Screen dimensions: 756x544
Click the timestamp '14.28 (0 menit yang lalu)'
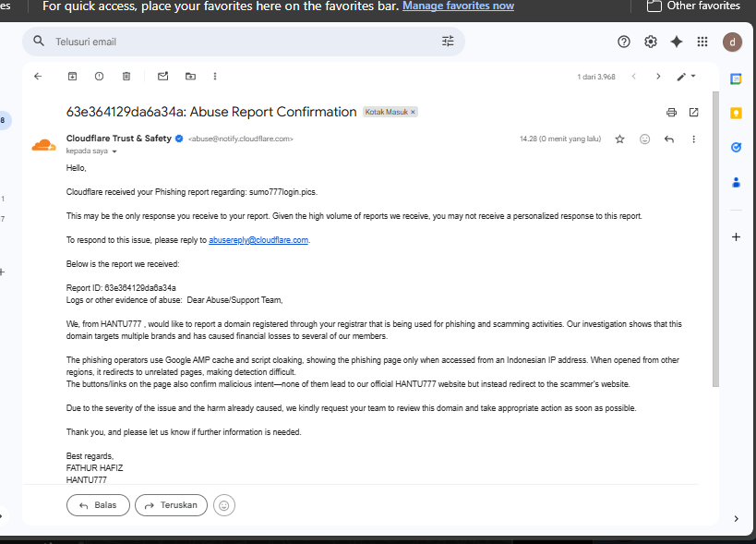560,139
